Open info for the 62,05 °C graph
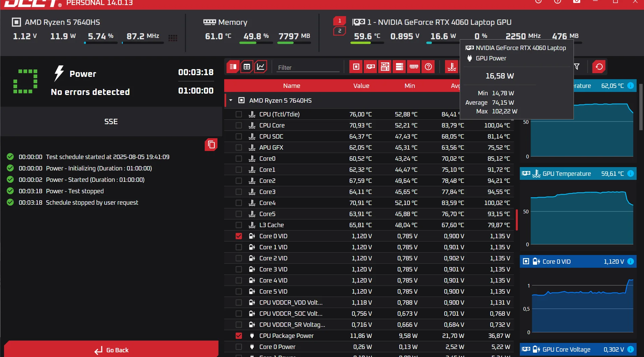This screenshot has width=644, height=357. (631, 86)
